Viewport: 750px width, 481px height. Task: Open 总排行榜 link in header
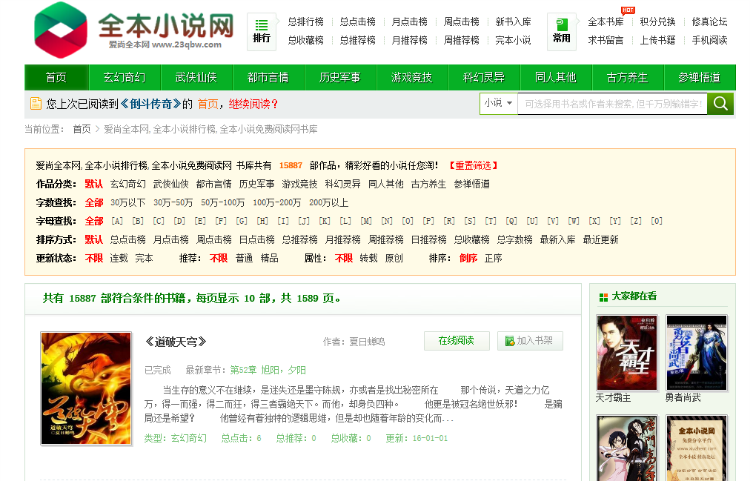306,22
